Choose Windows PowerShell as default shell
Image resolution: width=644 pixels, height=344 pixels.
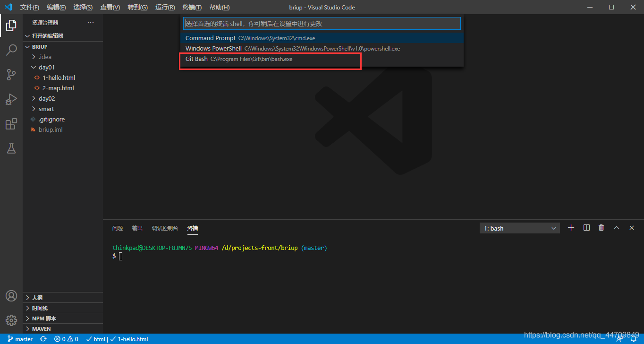tap(322, 48)
